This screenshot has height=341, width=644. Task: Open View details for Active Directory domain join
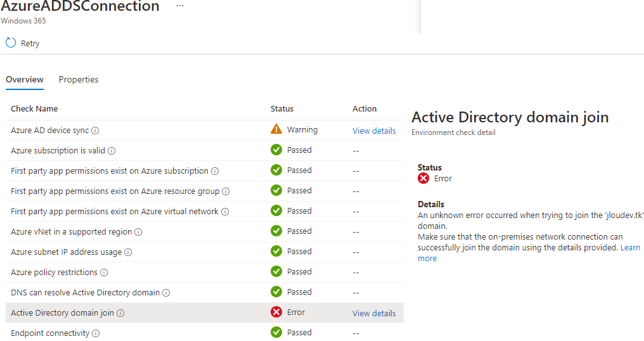click(x=374, y=313)
